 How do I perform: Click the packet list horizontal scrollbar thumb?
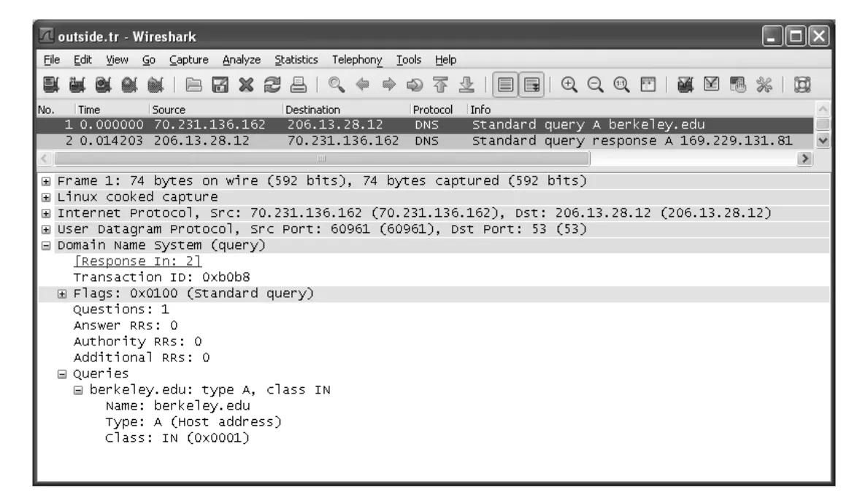point(322,159)
